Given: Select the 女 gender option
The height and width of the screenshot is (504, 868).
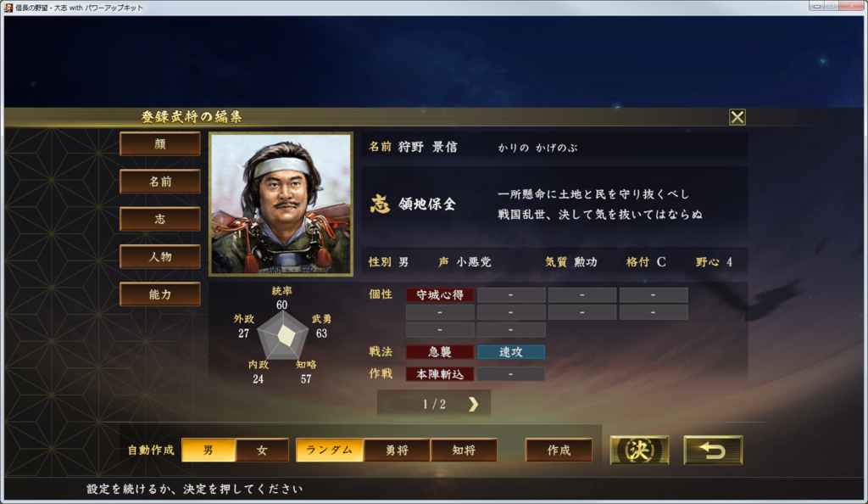Looking at the screenshot, I should pyautogui.click(x=262, y=451).
